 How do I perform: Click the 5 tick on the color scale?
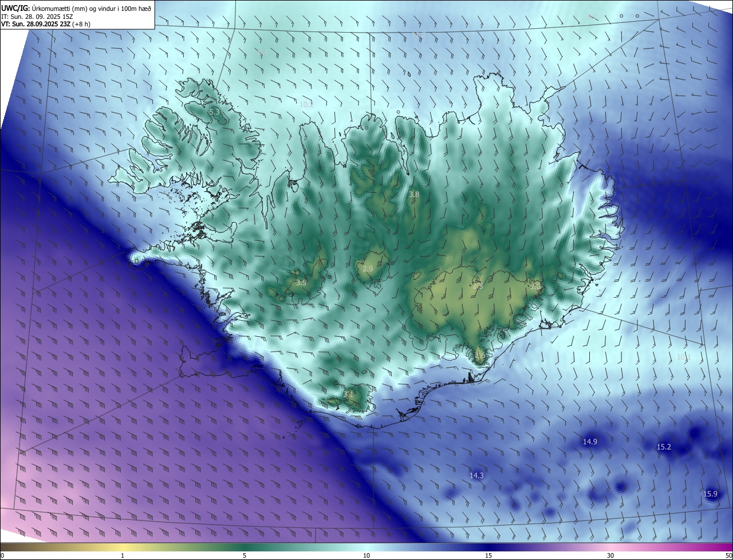(245, 555)
